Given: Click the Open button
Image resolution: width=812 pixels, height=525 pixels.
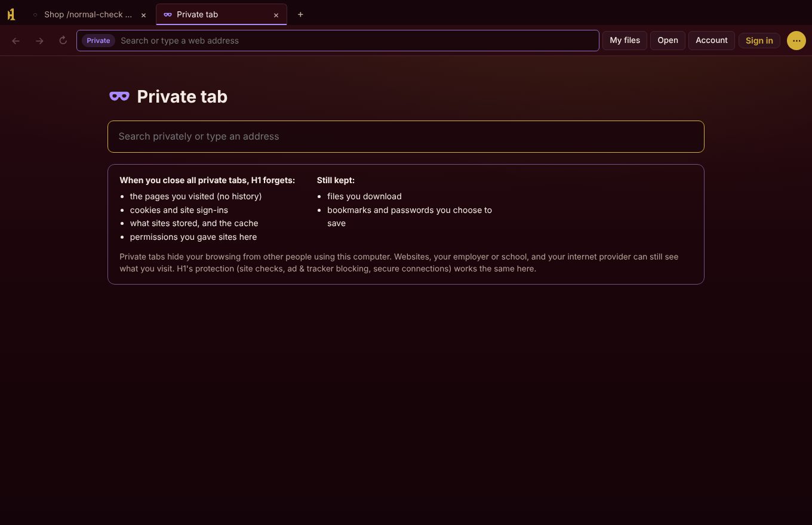Looking at the screenshot, I should (x=668, y=41).
